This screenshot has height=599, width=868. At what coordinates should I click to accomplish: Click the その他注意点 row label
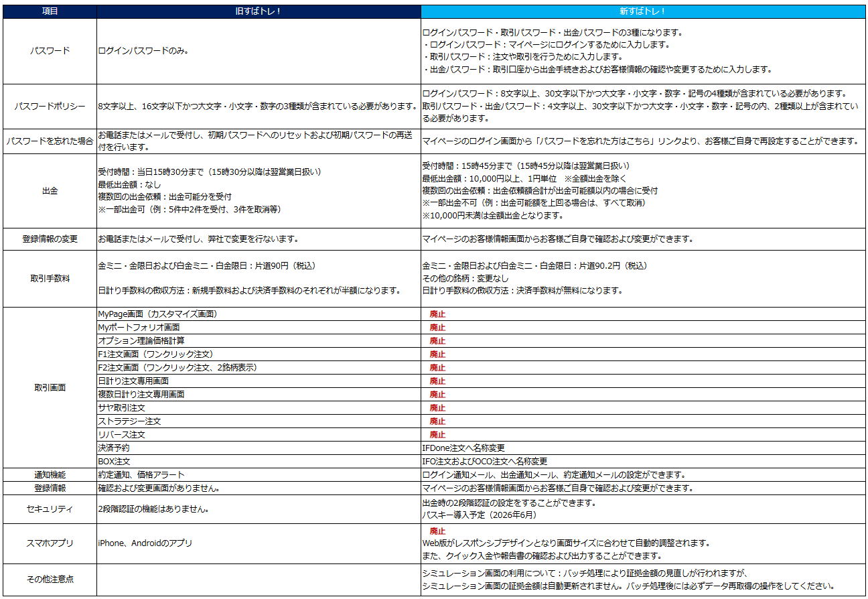50,580
